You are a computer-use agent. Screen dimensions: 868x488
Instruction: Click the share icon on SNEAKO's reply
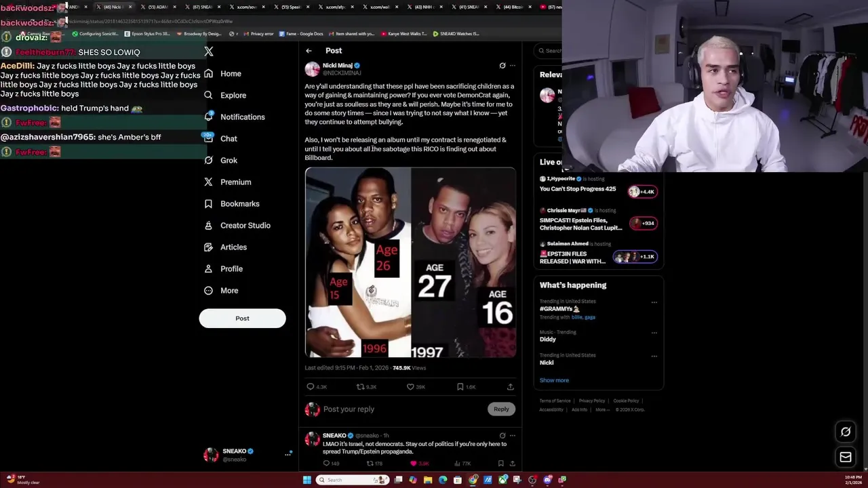pos(512,464)
